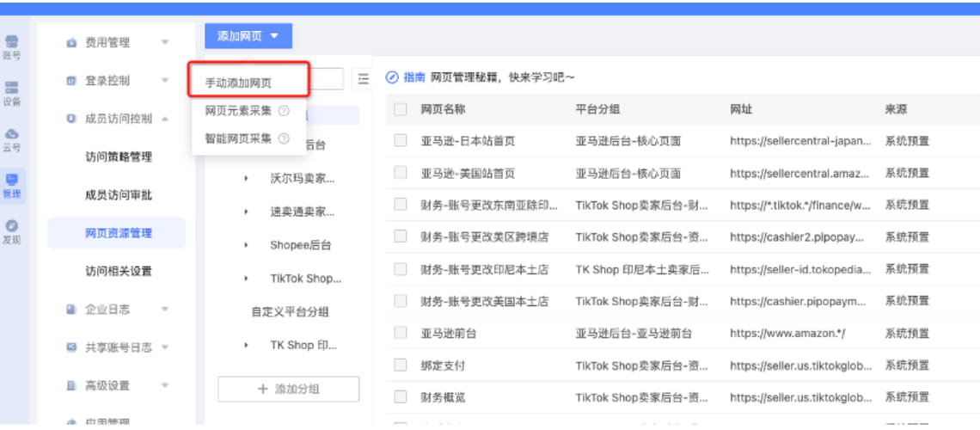Check the select-all checkbox in table header
The image size is (980, 430).
click(401, 109)
